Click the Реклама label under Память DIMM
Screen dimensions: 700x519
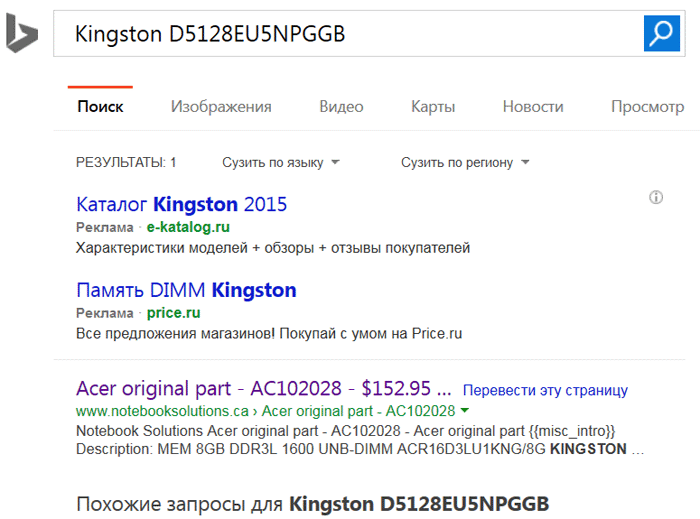[x=104, y=313]
